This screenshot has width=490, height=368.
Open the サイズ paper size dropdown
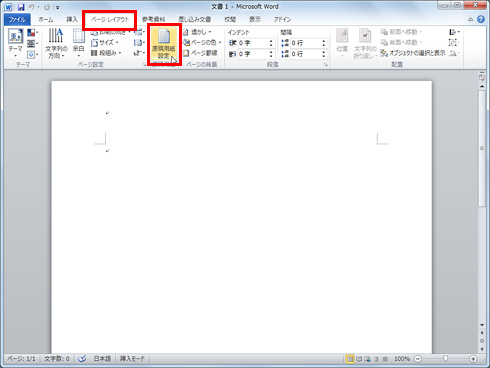(104, 43)
